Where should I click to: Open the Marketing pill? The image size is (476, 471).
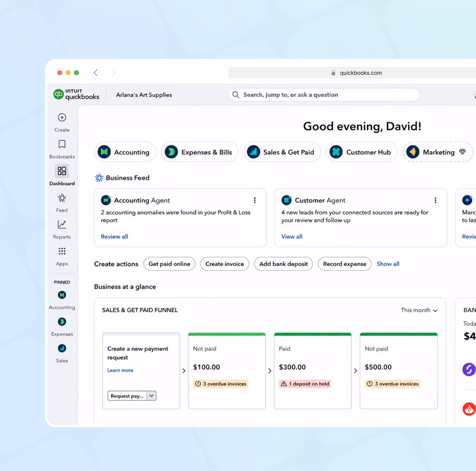tap(438, 152)
